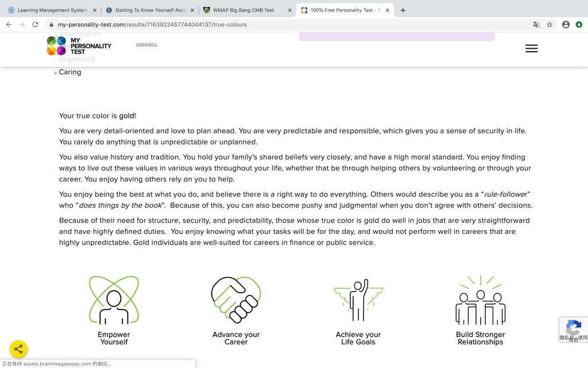Click the Empower Yourself text label
This screenshot has width=588, height=368.
114,338
